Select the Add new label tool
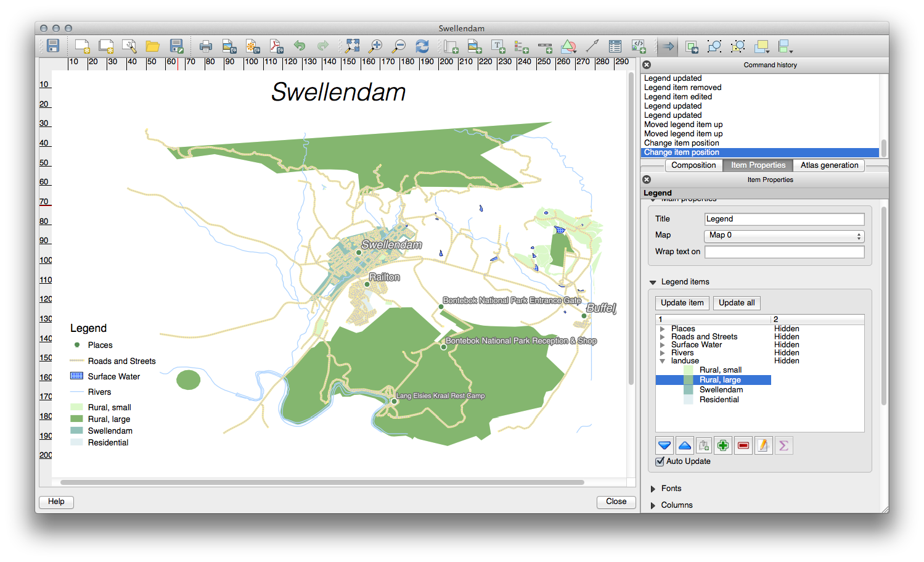Image resolution: width=924 pixels, height=562 pixels. pos(498,46)
